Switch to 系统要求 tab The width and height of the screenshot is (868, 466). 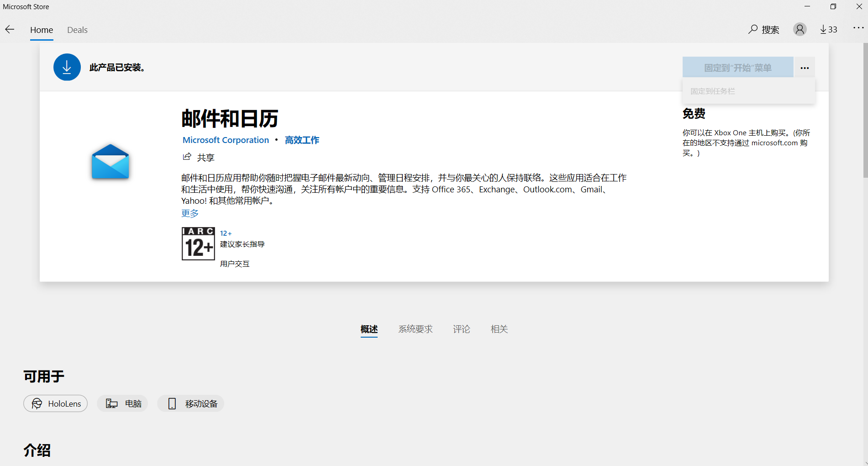[416, 329]
